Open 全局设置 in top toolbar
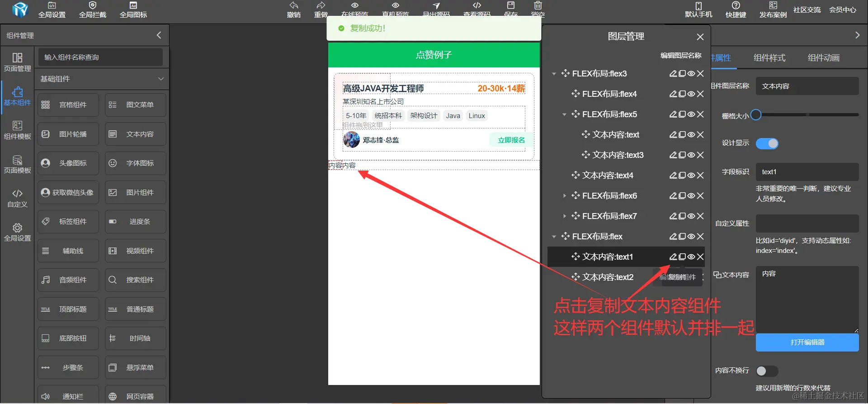The image size is (868, 404). coord(52,10)
